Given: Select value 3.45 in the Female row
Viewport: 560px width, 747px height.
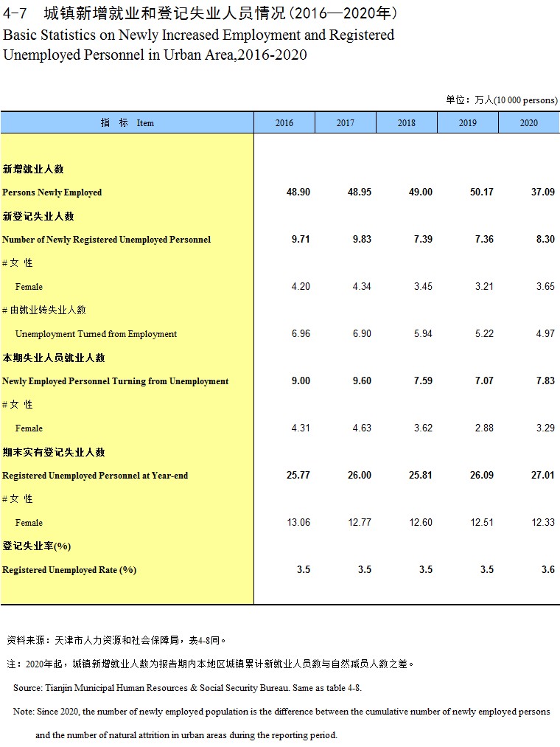Looking at the screenshot, I should [x=423, y=286].
